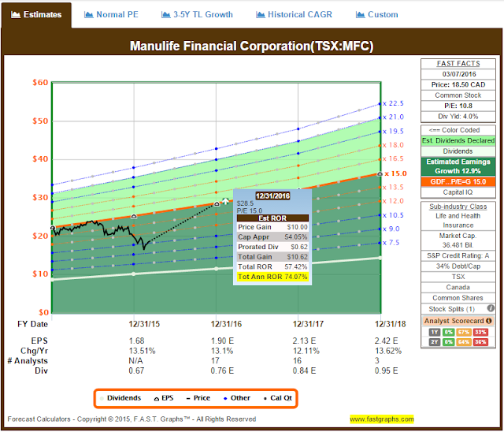Click the Cap Appr 54.05% row
504x432 pixels.
272,237
